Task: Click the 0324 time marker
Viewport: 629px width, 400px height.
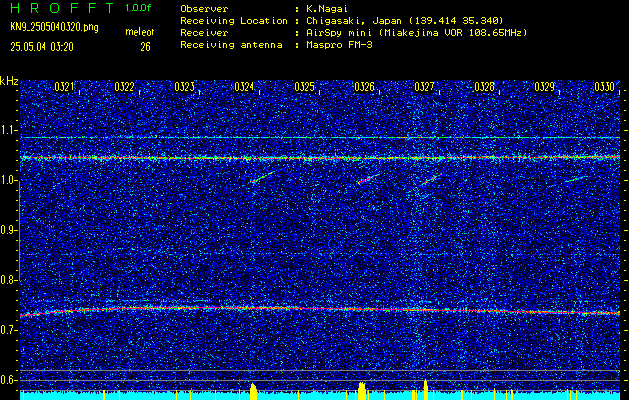Action: click(244, 87)
